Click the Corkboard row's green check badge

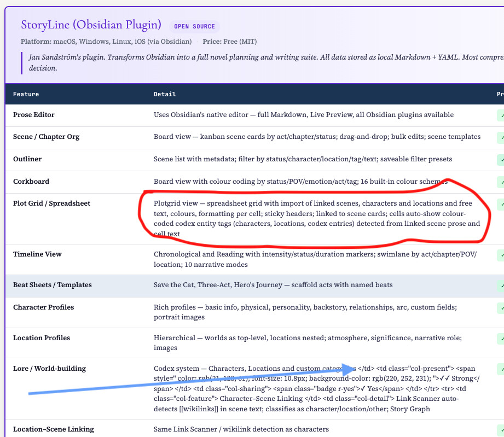click(x=501, y=182)
